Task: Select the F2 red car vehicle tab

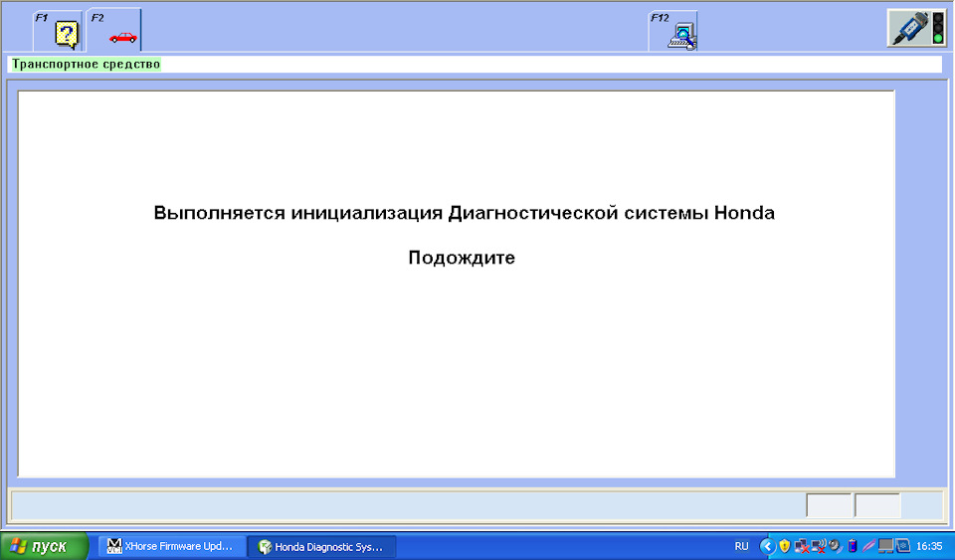Action: (114, 31)
